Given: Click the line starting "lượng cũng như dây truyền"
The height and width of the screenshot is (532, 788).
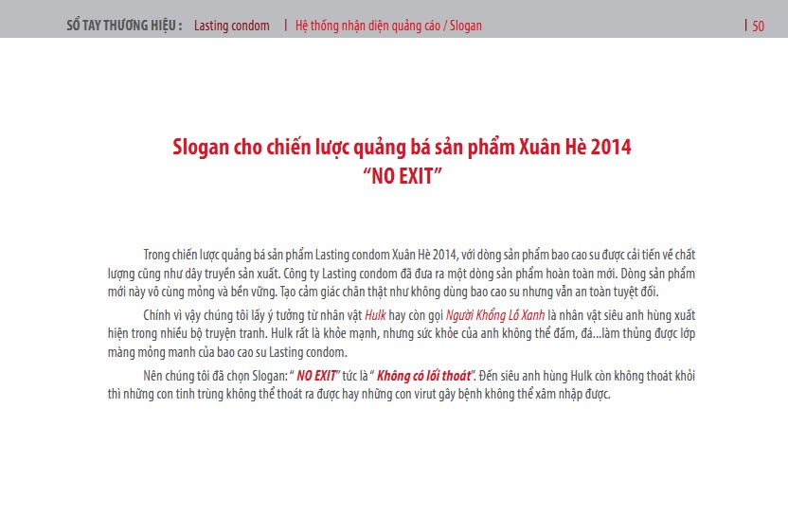Looking at the screenshot, I should (x=402, y=274).
